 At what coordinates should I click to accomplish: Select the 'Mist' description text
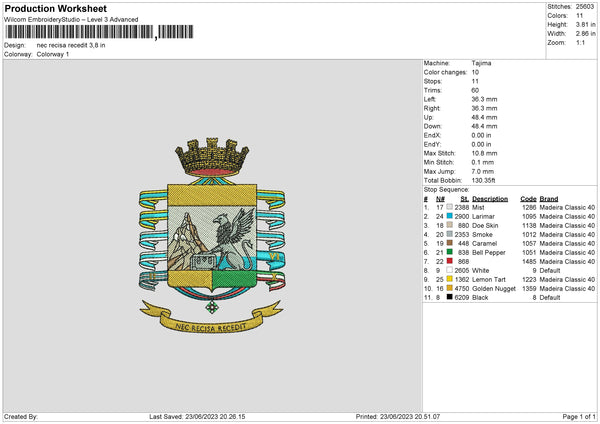[x=478, y=207]
